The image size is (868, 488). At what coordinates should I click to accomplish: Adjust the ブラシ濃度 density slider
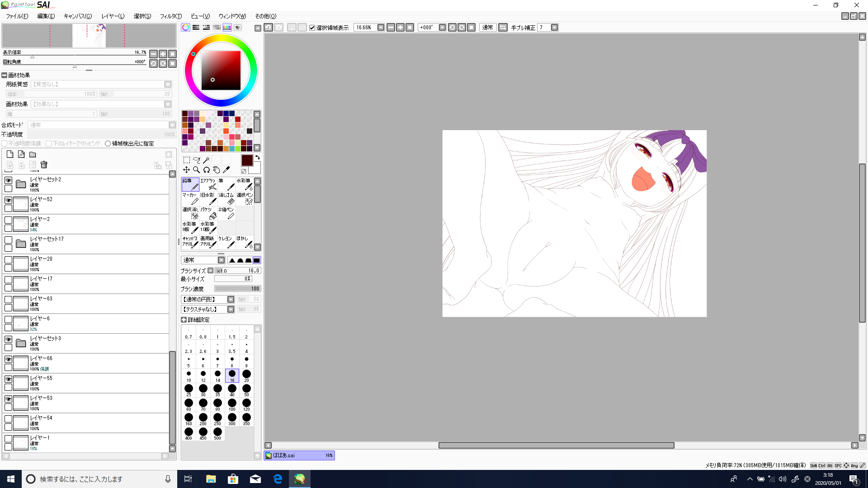[238, 289]
